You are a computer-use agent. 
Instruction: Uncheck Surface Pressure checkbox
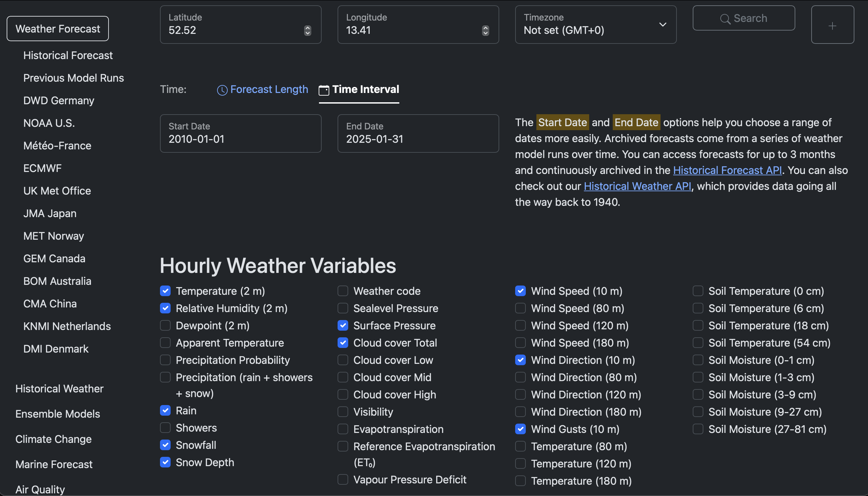click(343, 325)
